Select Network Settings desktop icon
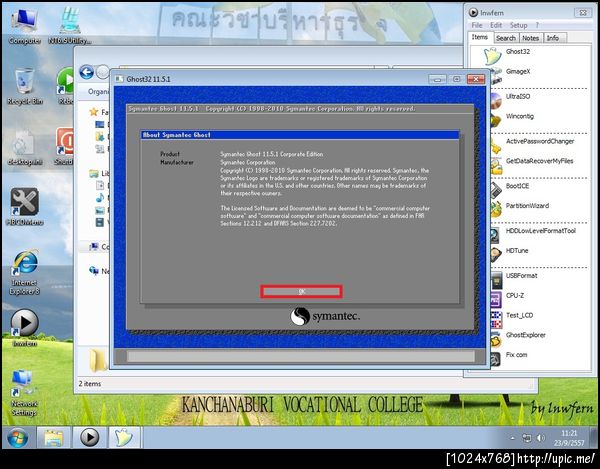 [24, 392]
